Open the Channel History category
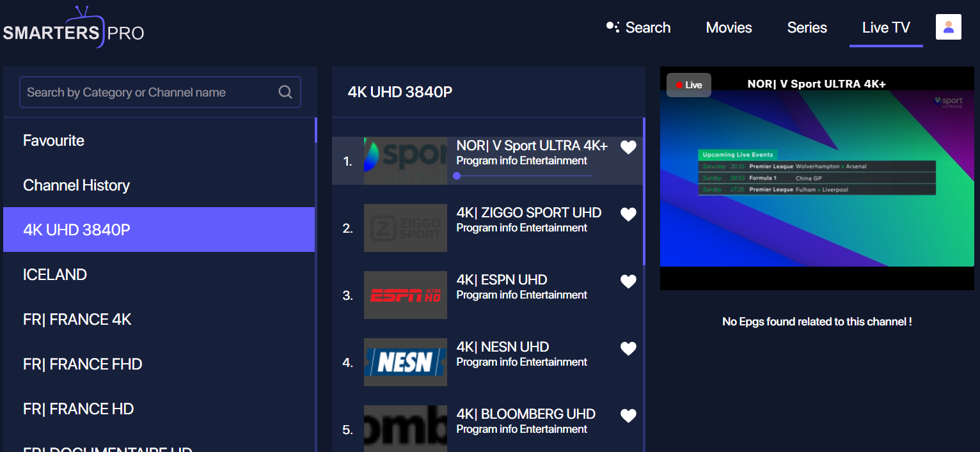This screenshot has width=980, height=452. [76, 185]
